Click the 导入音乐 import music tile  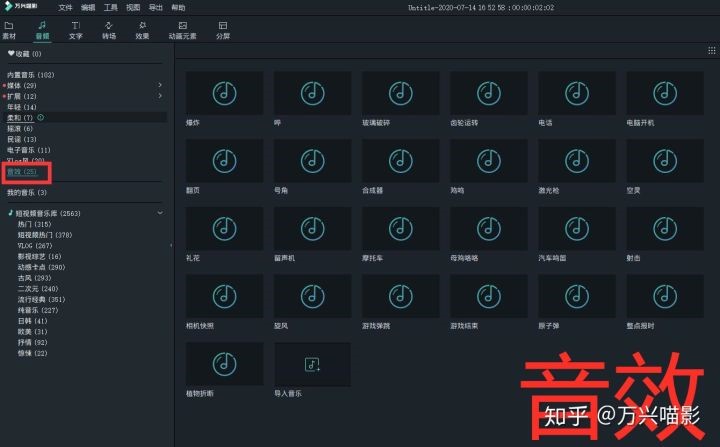pos(312,364)
